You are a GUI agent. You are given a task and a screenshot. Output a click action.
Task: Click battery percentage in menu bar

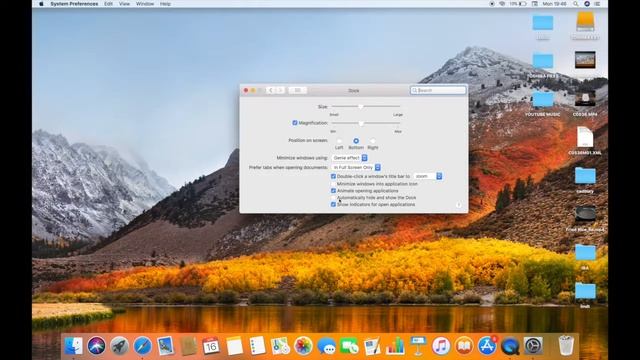tap(513, 4)
